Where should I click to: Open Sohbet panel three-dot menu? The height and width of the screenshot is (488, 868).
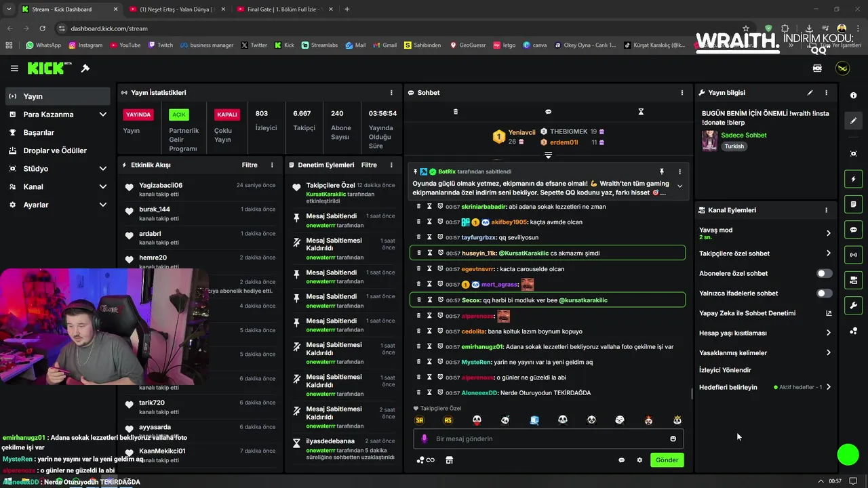click(682, 93)
